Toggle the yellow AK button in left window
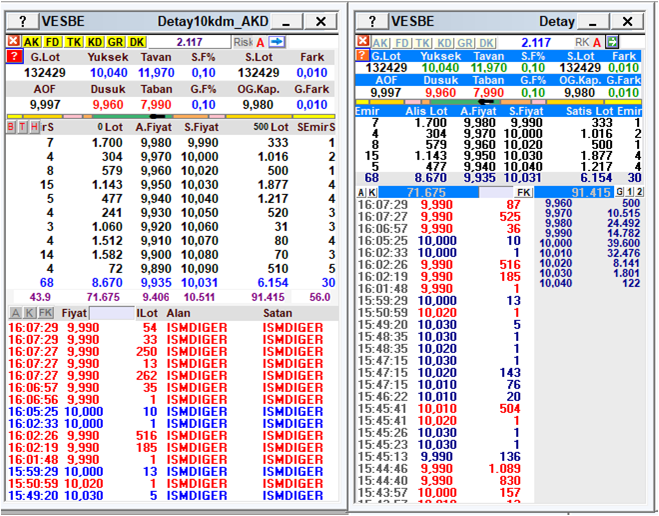 tap(32, 42)
